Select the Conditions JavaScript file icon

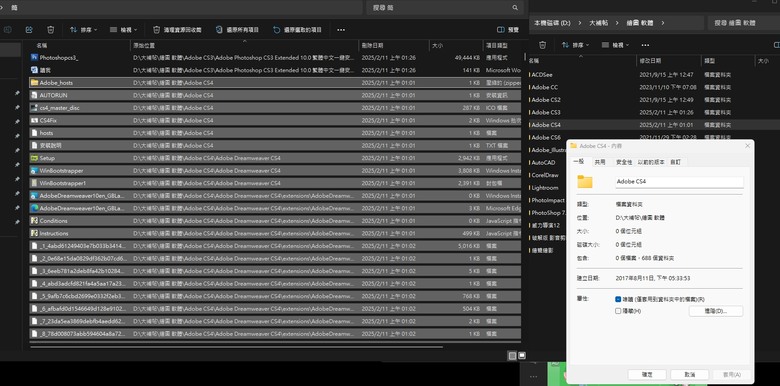(x=34, y=220)
